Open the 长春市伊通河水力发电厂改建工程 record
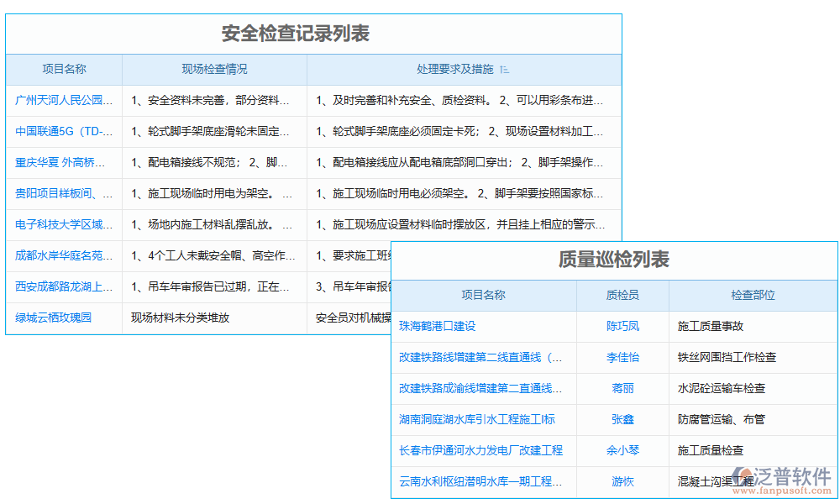Viewport: 840px width, 504px height. [x=482, y=450]
